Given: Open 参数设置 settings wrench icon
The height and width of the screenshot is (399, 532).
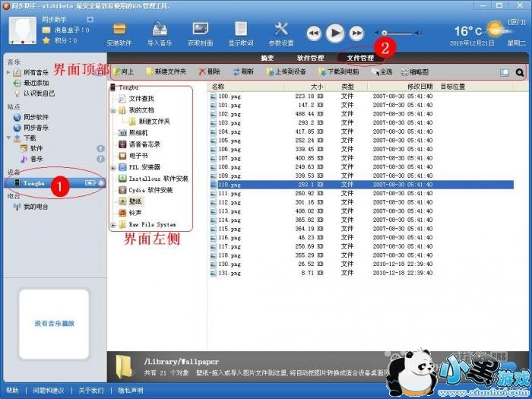Looking at the screenshot, I should pos(281,34).
